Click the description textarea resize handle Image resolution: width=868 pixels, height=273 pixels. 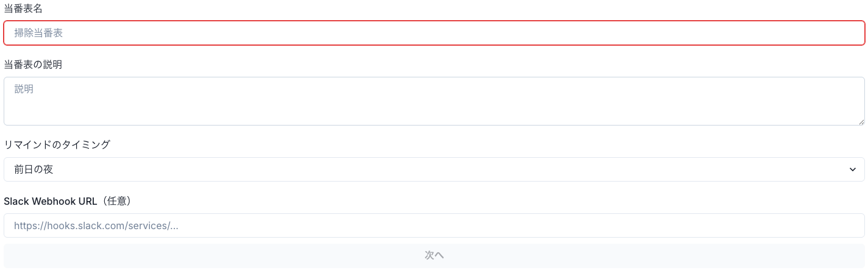click(x=861, y=122)
